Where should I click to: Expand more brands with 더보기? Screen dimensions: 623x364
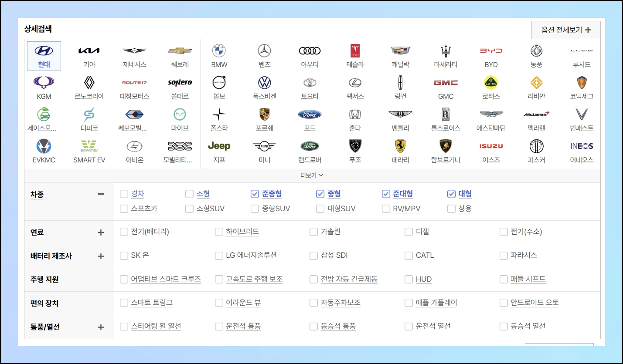click(312, 175)
